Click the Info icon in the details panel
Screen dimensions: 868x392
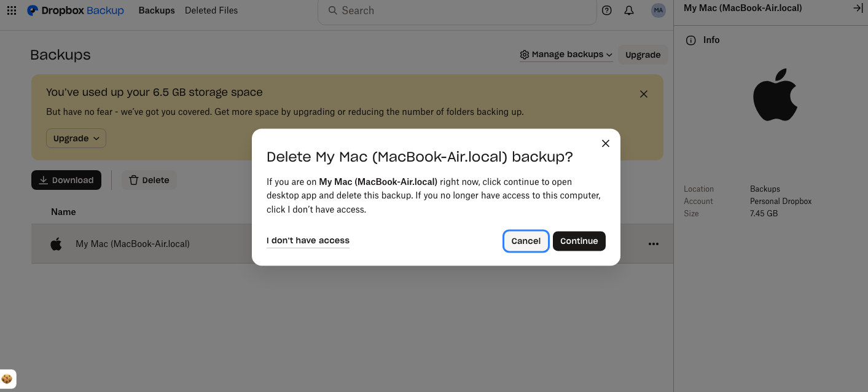pyautogui.click(x=690, y=40)
